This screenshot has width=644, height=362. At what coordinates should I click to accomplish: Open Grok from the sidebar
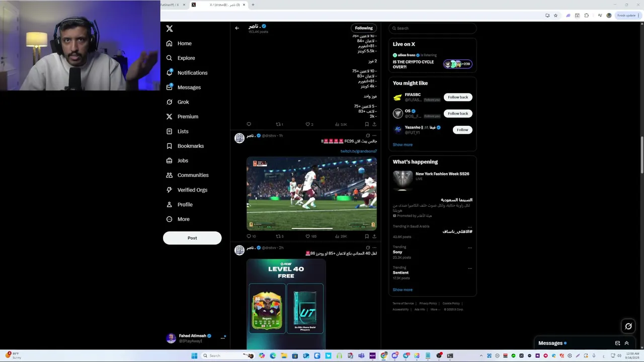(x=178, y=102)
